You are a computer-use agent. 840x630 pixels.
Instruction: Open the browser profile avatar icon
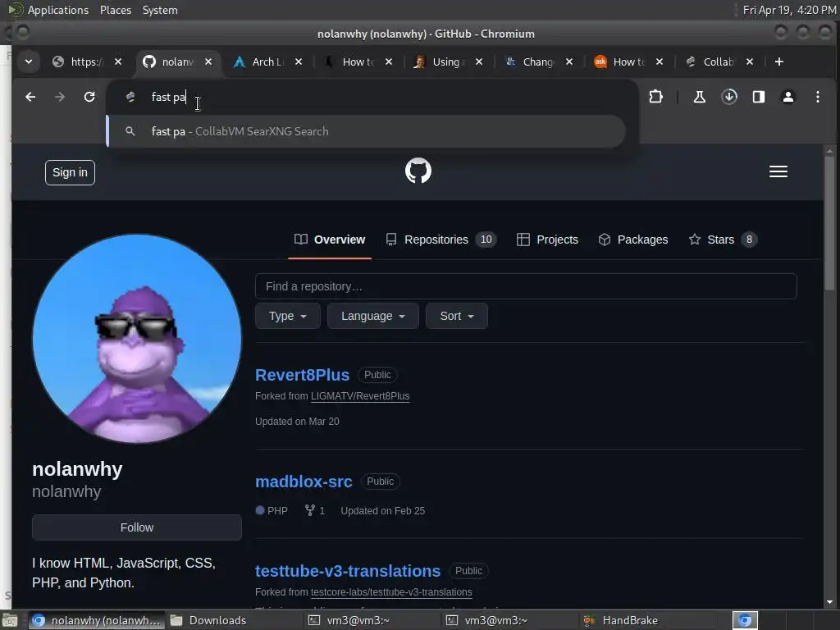coord(788,97)
